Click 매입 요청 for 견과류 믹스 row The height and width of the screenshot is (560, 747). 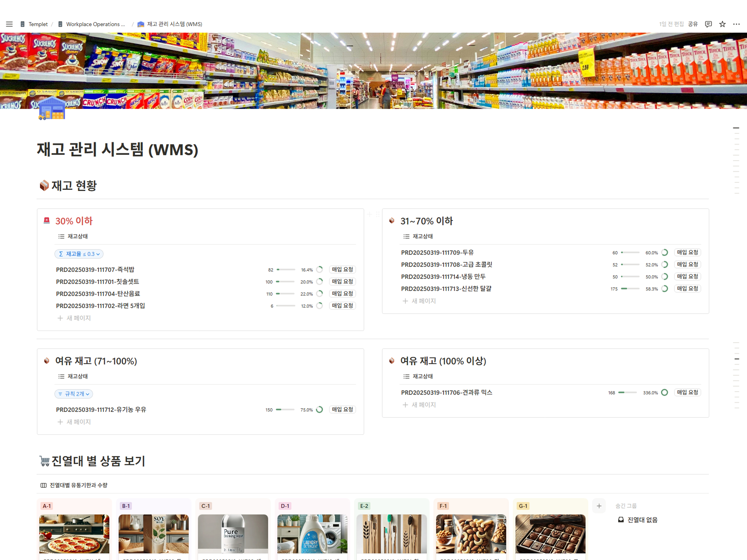pyautogui.click(x=687, y=392)
